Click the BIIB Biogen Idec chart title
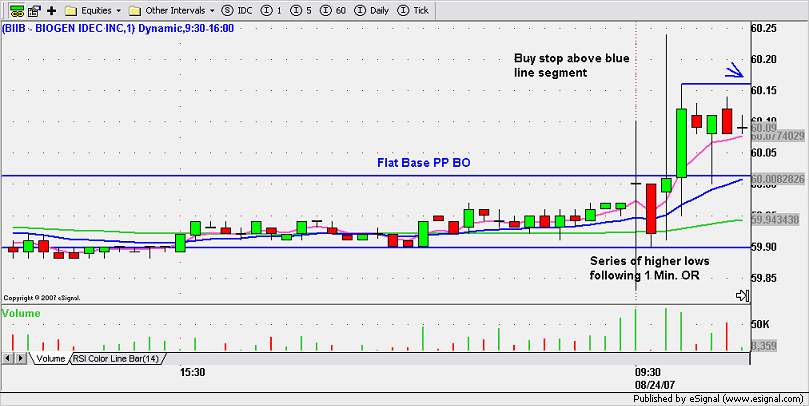This screenshot has width=809, height=406. point(118,28)
